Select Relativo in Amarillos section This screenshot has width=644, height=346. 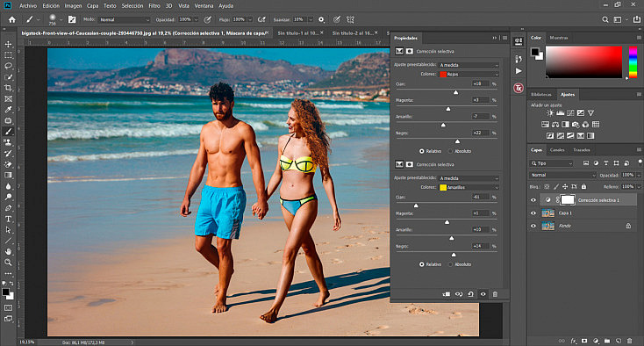421,264
